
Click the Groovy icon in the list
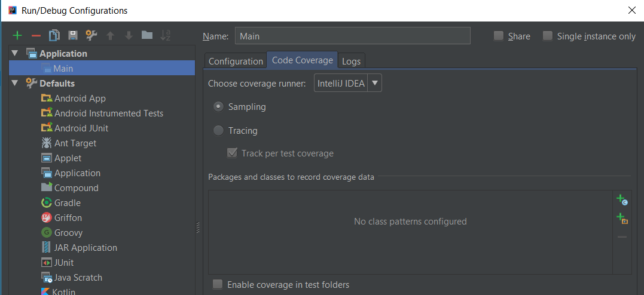[x=47, y=233]
